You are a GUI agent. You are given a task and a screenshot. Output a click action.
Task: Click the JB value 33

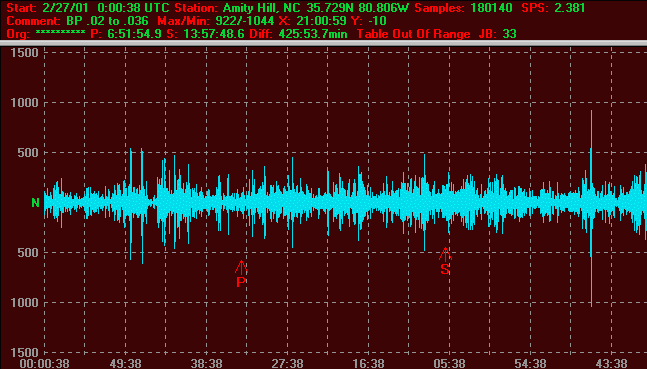[510, 34]
